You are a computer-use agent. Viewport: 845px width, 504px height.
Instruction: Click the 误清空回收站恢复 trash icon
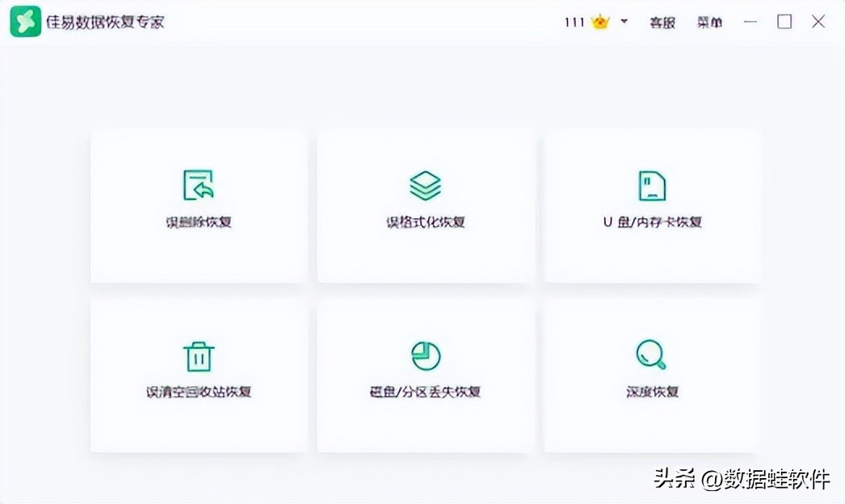(199, 356)
